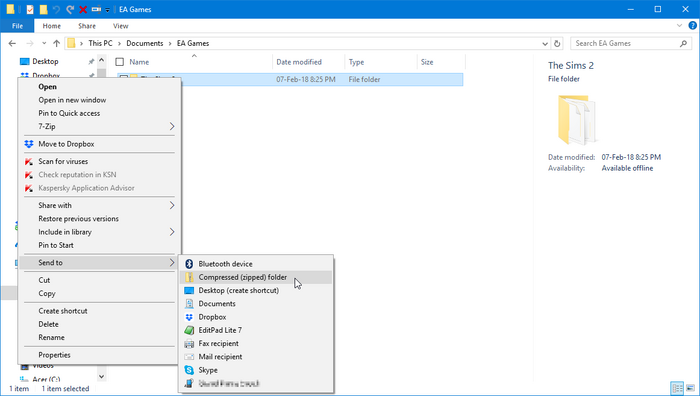
Task: Open the File ribbon tab
Action: tap(17, 26)
